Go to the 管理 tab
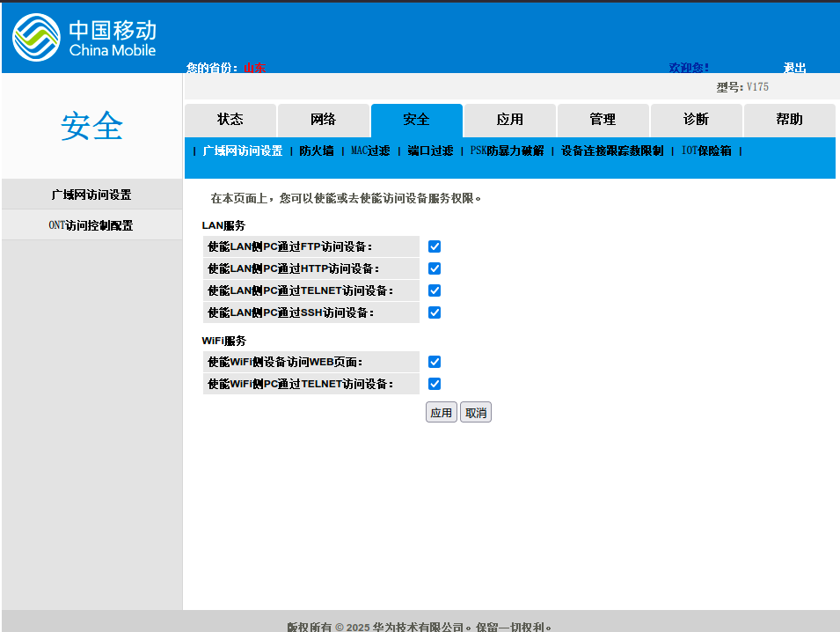The image size is (840, 632). tap(603, 120)
